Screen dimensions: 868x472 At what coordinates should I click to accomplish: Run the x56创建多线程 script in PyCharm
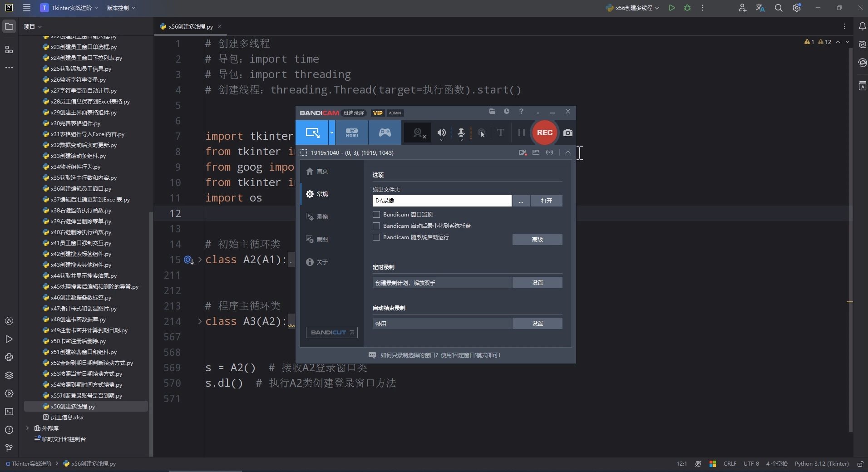672,8
